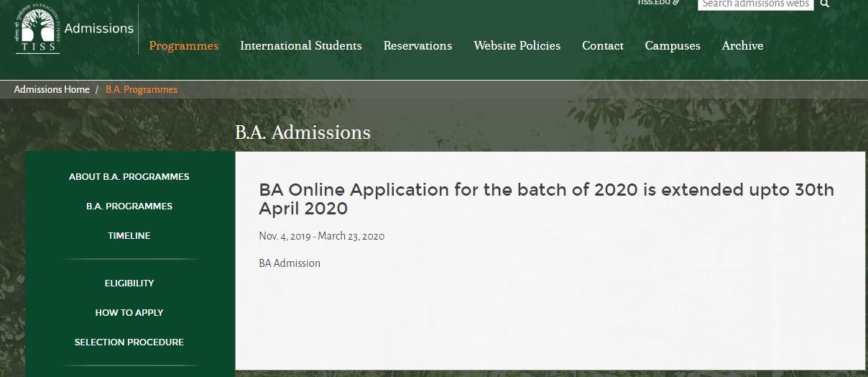Click the Admissions site title
868x377 pixels.
99,29
